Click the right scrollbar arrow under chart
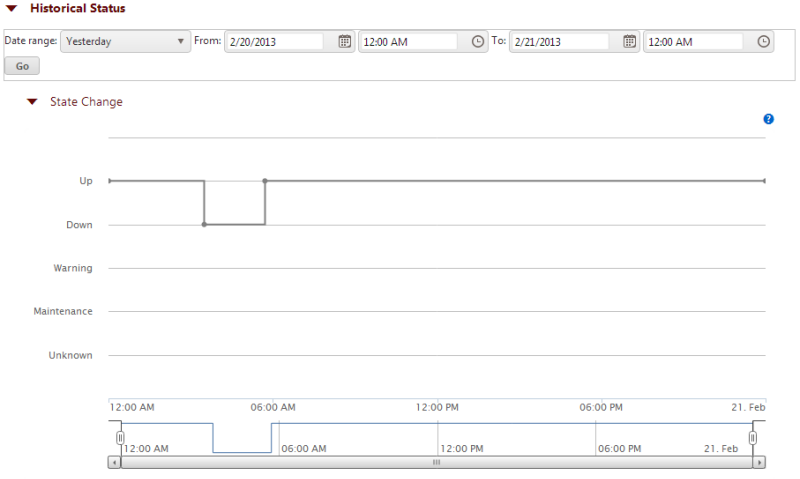Screen dimensions: 800x479 click(760, 463)
